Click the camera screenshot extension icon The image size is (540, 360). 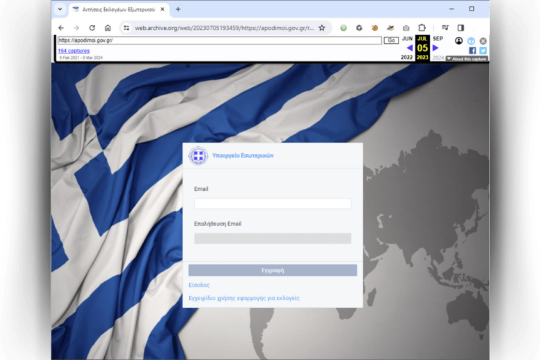point(406,28)
